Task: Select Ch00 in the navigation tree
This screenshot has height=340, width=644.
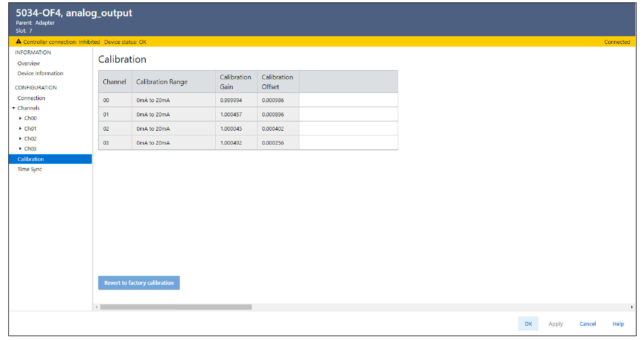Action: tap(30, 118)
